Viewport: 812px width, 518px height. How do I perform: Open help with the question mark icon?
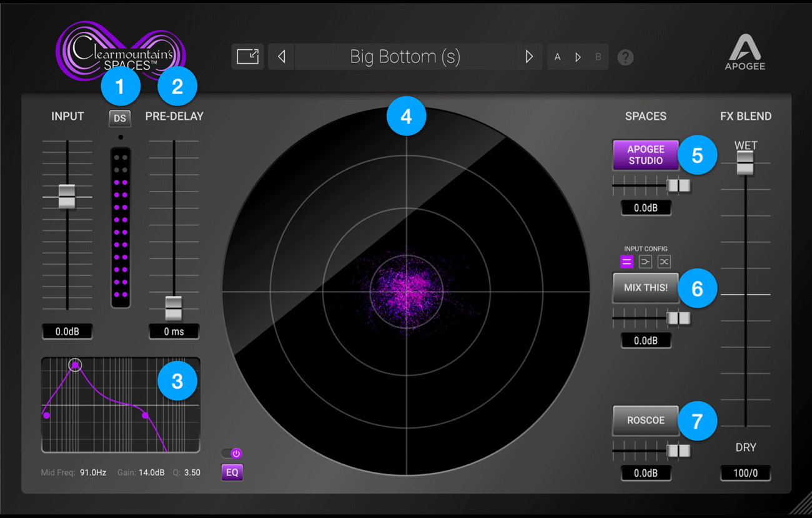coord(625,57)
